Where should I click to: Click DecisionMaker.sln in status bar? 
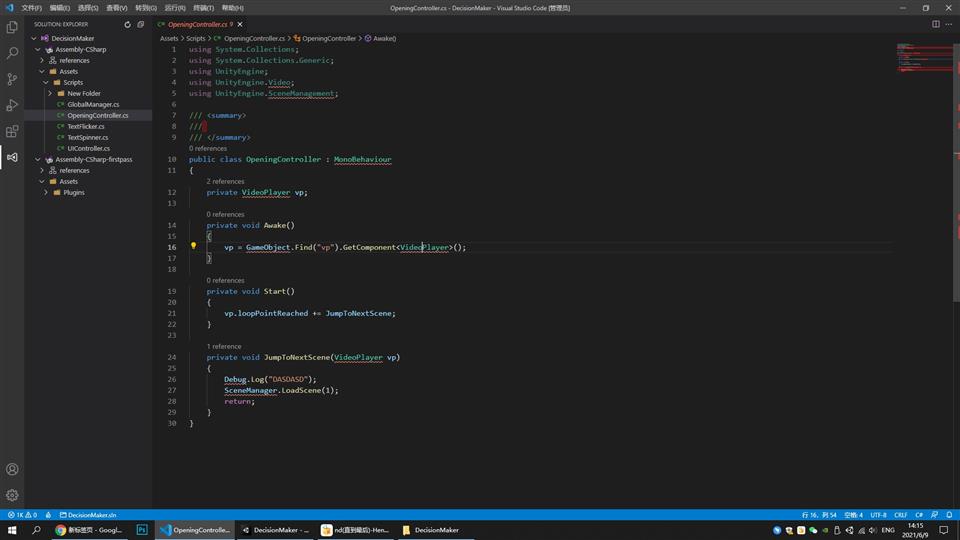tap(88, 515)
